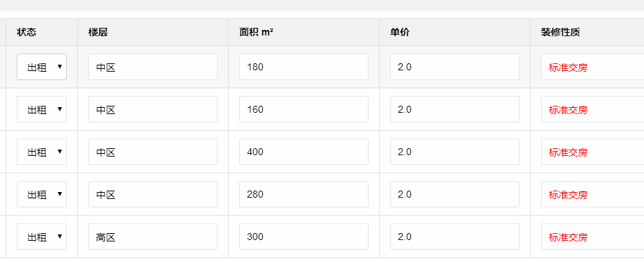
Task: Expand the 出租 dropdown in the 160 area row
Action: (x=42, y=109)
